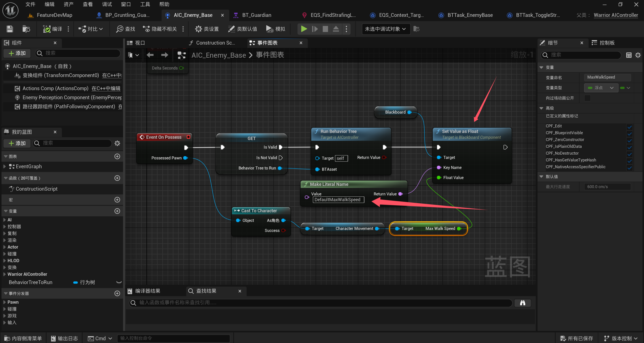The height and width of the screenshot is (343, 644).
Task: Open the Warrior AIController parent class link
Action: tap(616, 15)
